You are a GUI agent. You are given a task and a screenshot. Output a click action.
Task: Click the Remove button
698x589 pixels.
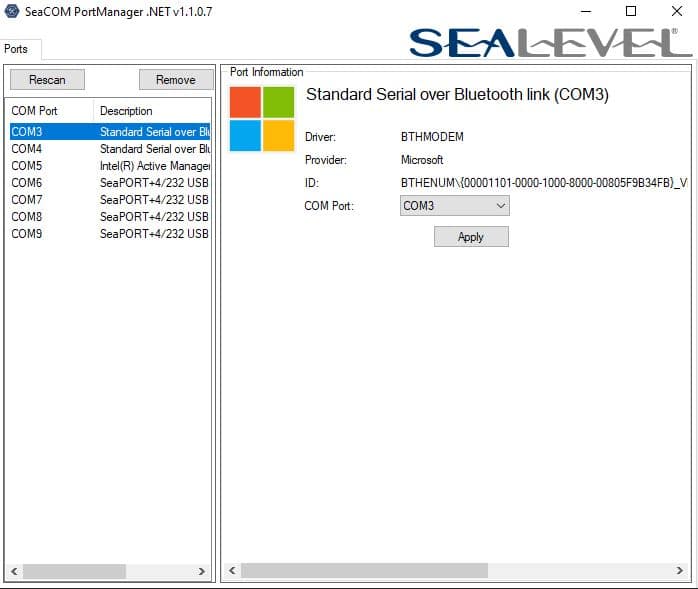coord(176,80)
